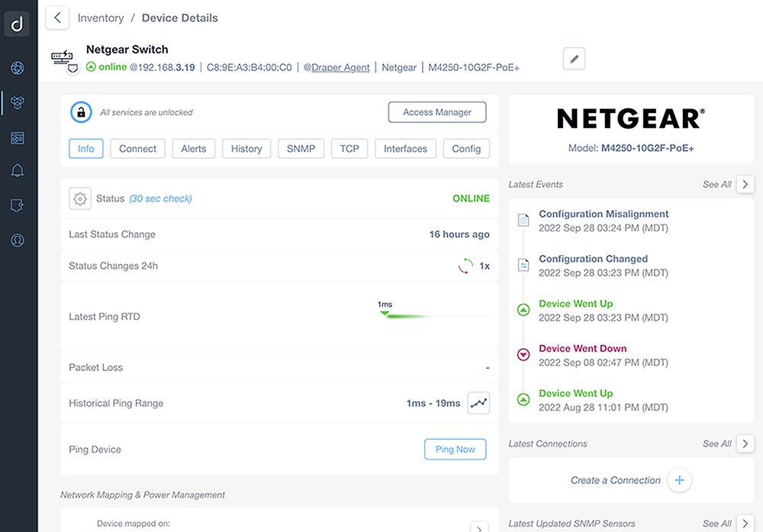
Task: Click the ONLINE status value
Action: tap(471, 198)
